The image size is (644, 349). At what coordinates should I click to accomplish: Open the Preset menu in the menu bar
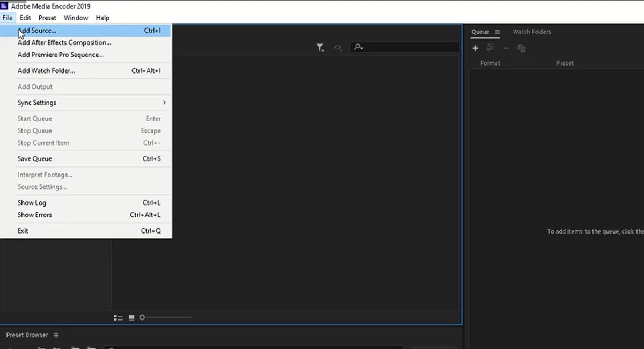47,18
